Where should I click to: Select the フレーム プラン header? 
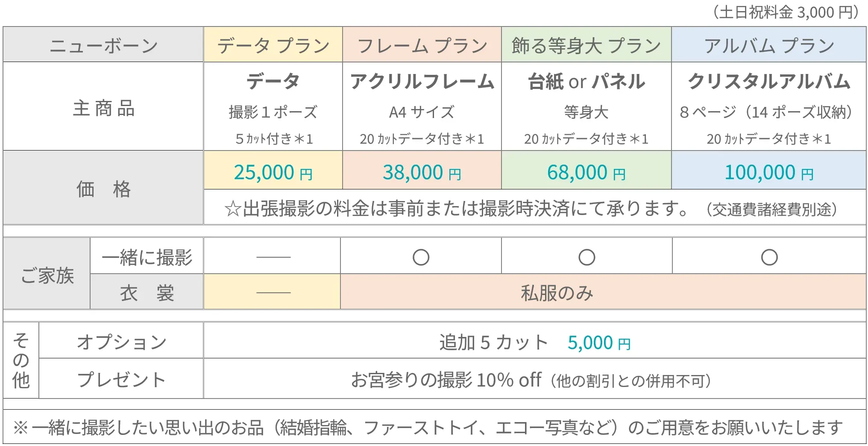(x=422, y=45)
